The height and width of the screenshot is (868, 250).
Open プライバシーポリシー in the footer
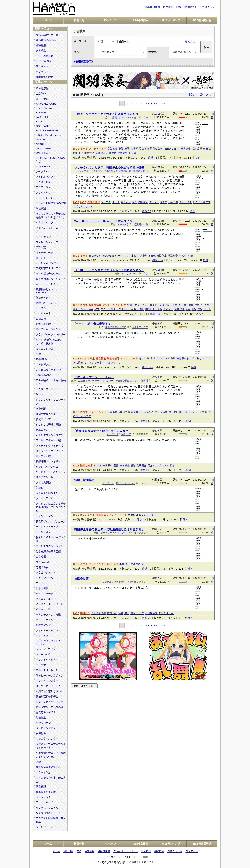126,851
